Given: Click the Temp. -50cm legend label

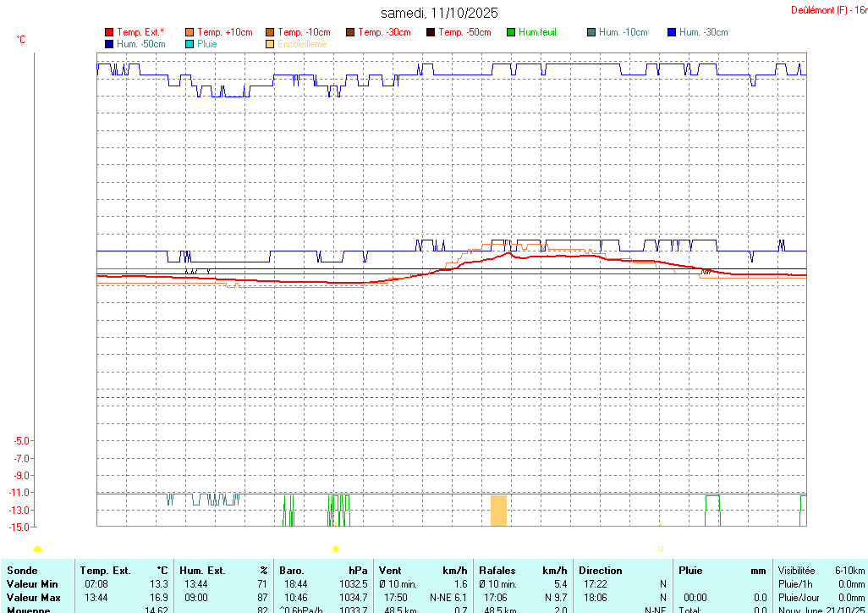Looking at the screenshot, I should (x=464, y=33).
